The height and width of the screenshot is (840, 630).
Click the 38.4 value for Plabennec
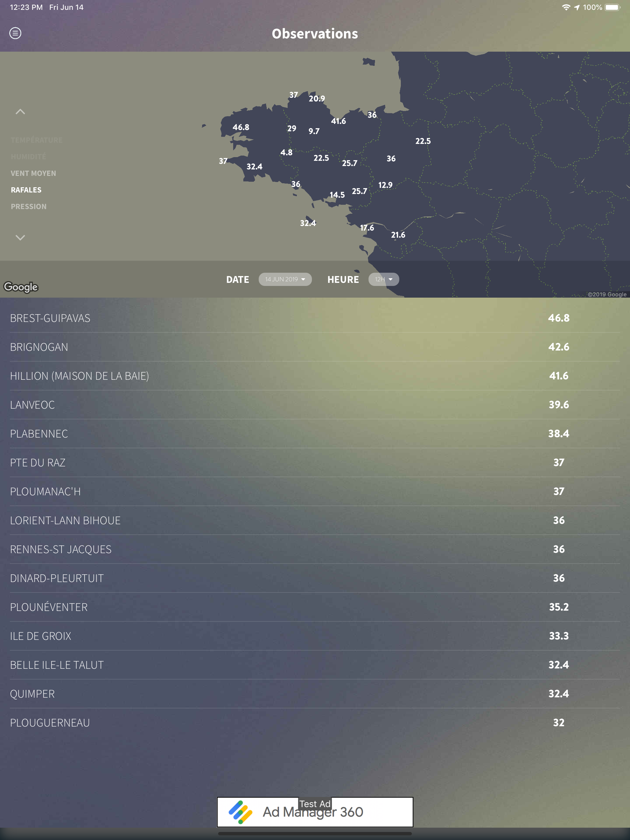(559, 433)
